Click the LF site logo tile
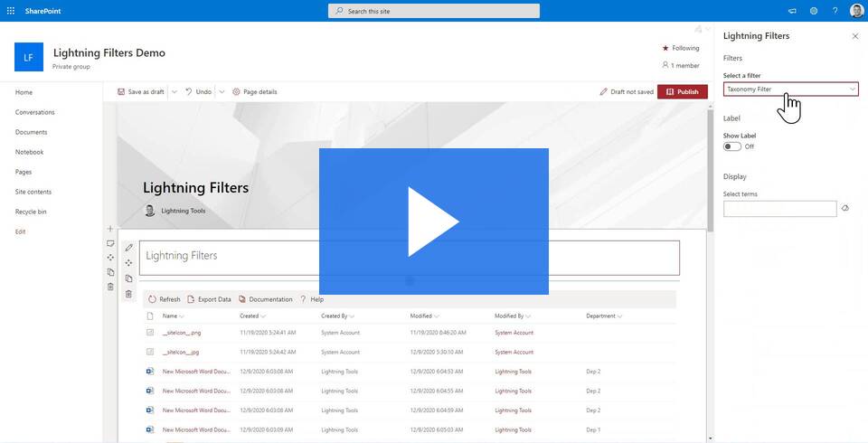 click(29, 57)
